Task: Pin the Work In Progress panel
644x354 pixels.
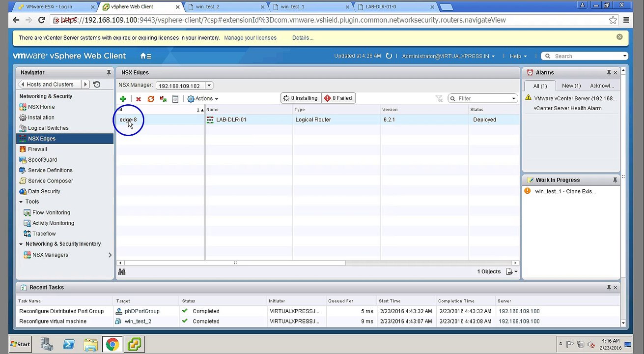Action: [x=615, y=180]
